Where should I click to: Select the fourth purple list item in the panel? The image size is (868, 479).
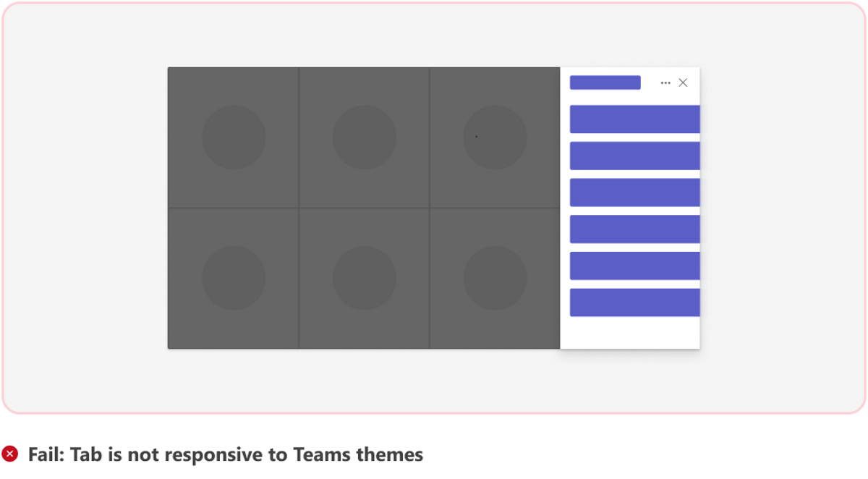point(634,229)
